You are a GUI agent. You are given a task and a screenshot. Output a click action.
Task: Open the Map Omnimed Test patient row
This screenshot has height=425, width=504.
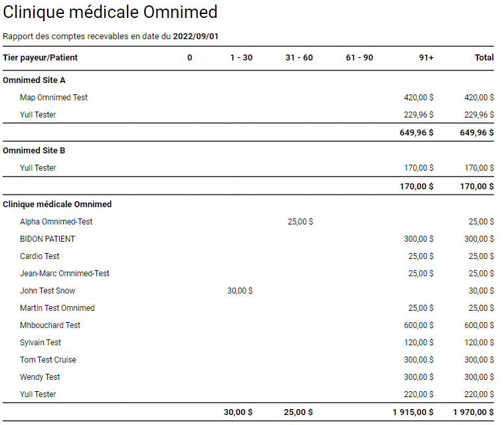[x=54, y=98]
